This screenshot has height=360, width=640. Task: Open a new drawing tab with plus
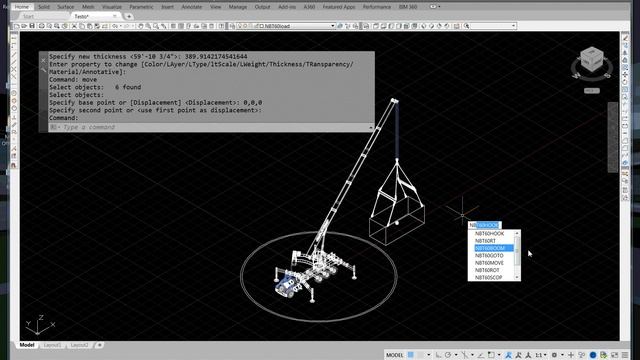pos(129,16)
